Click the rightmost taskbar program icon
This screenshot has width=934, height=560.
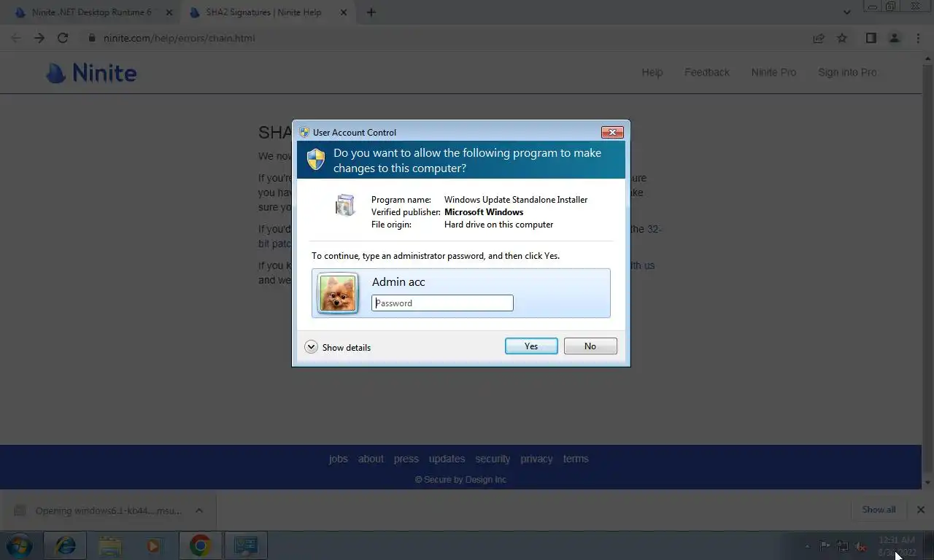tap(245, 545)
